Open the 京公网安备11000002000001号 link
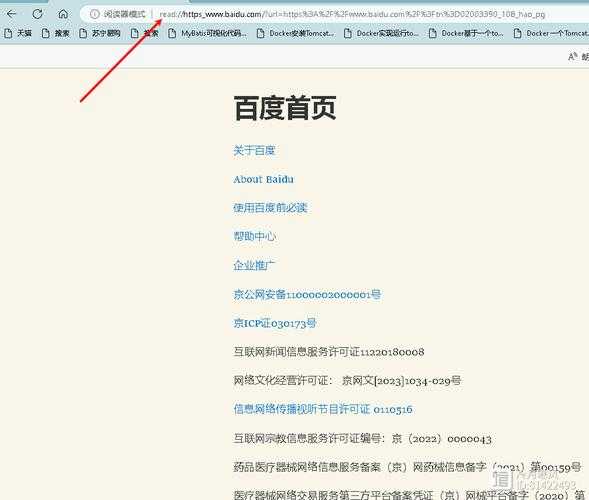Viewport: 589px width, 500px height. pos(307,295)
